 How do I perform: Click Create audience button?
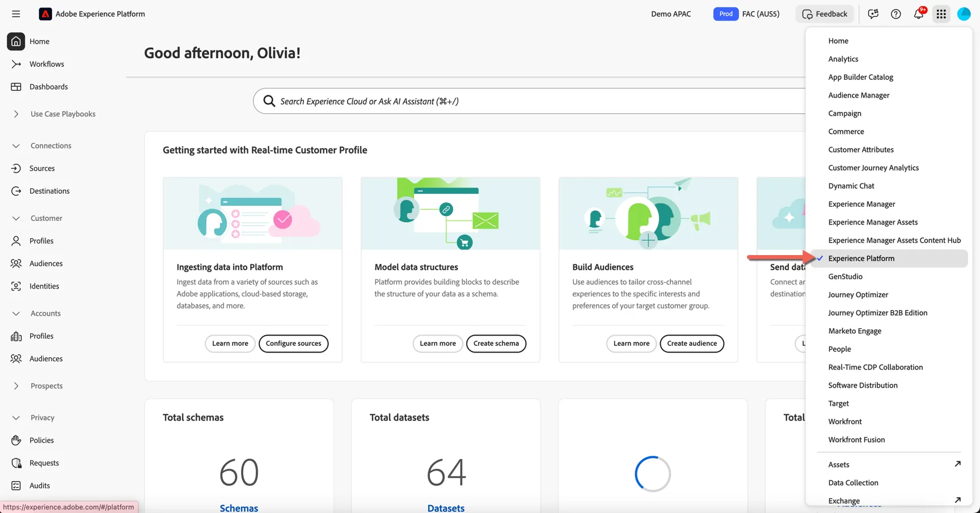692,344
